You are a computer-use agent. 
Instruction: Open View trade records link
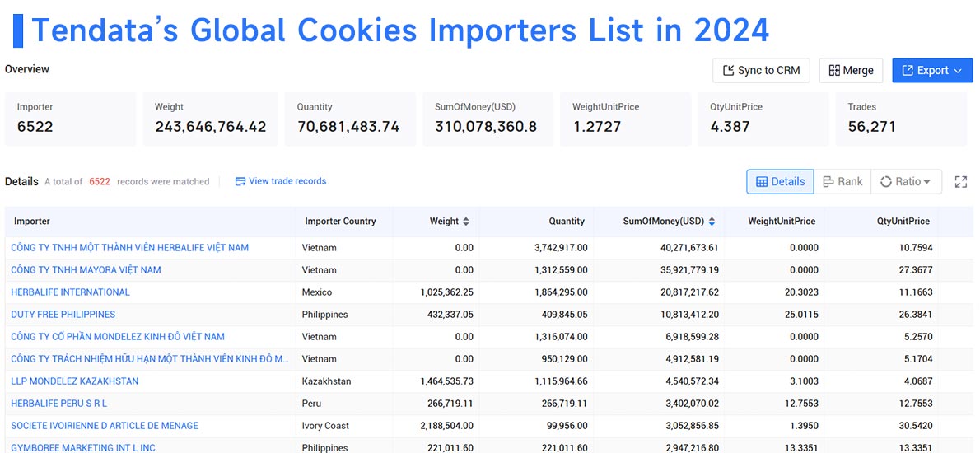(281, 181)
